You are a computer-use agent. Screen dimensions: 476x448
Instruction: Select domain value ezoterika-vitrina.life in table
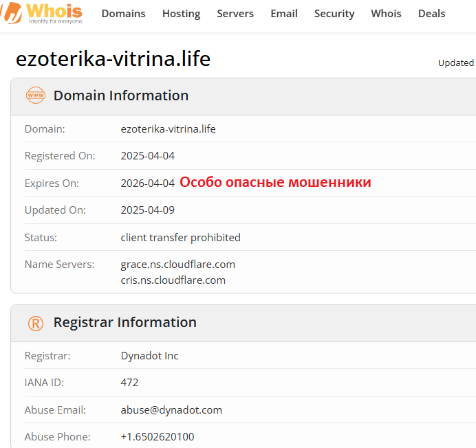point(168,129)
